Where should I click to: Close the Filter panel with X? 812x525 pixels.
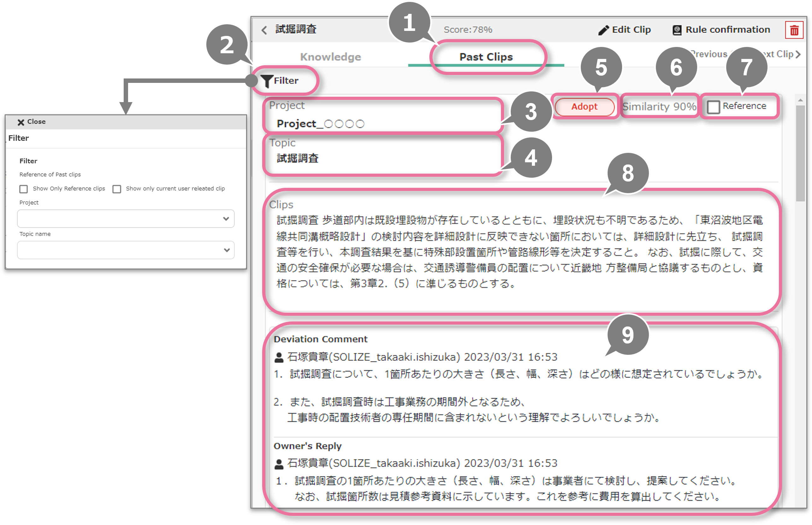coord(21,122)
